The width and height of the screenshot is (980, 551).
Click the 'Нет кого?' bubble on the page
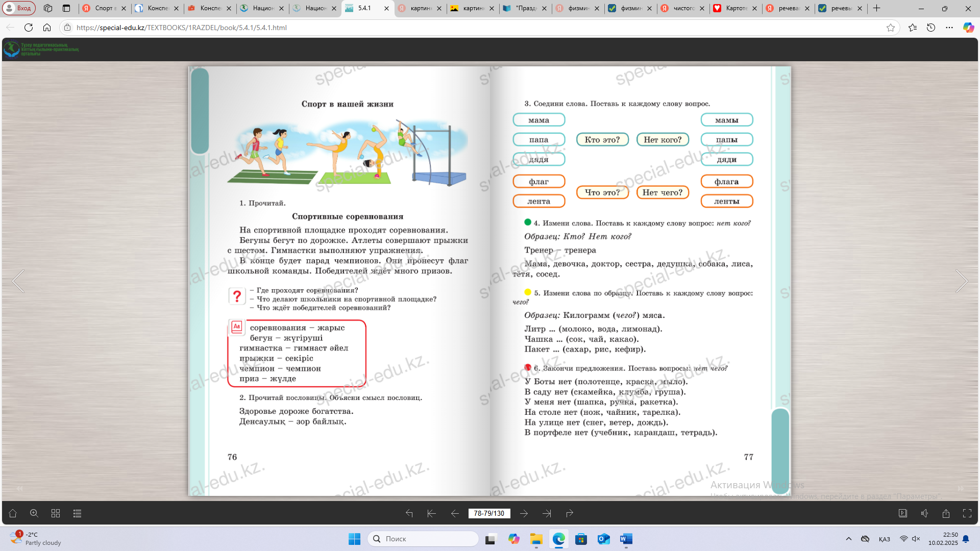[x=663, y=140]
